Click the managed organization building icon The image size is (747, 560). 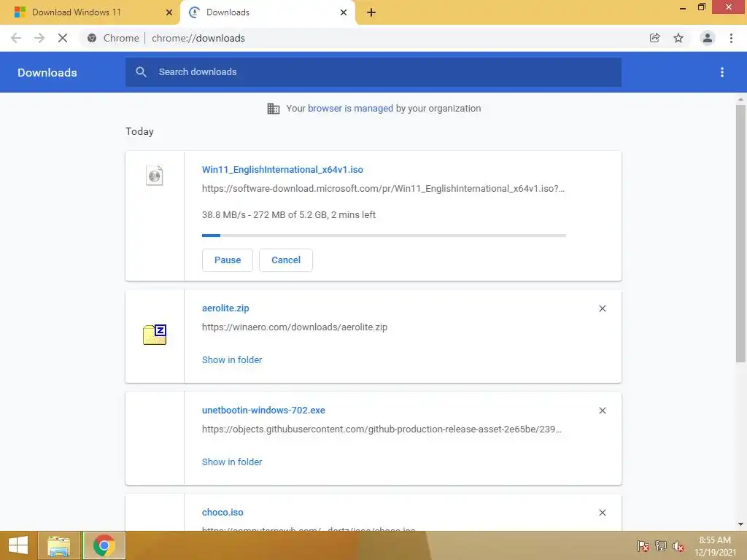pos(274,109)
